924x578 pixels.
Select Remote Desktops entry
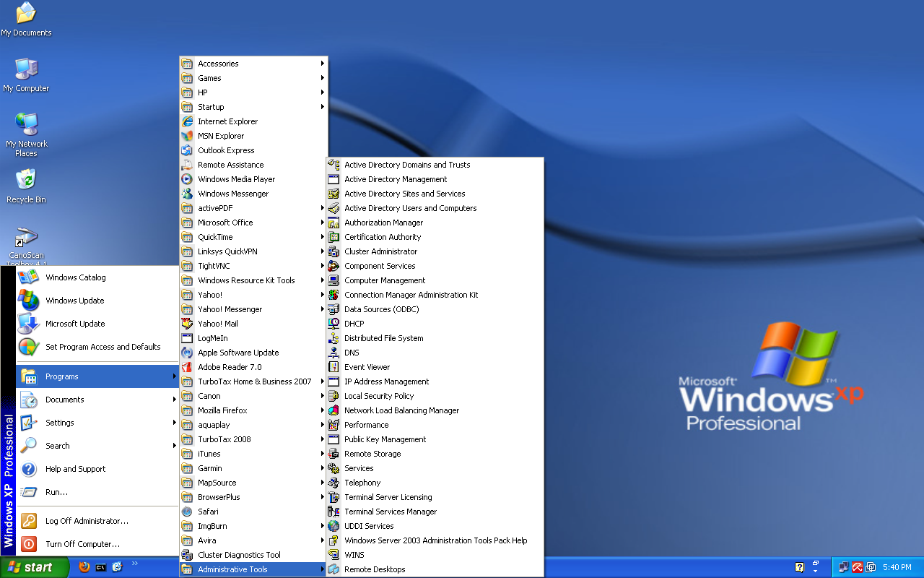(x=435, y=569)
